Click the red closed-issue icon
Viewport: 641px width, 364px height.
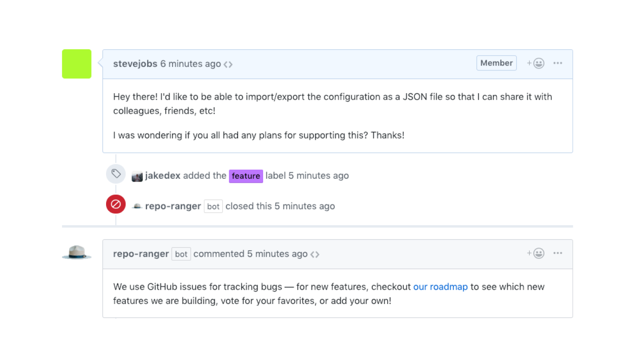(116, 204)
